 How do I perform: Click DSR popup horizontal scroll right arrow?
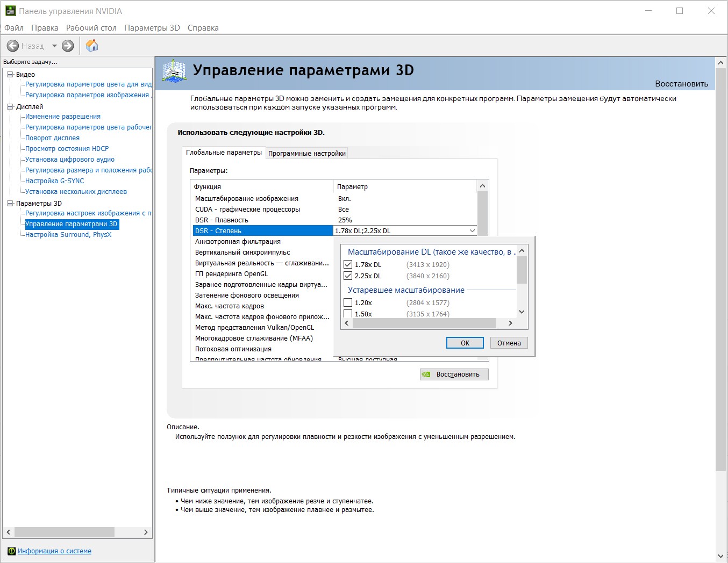(x=510, y=323)
